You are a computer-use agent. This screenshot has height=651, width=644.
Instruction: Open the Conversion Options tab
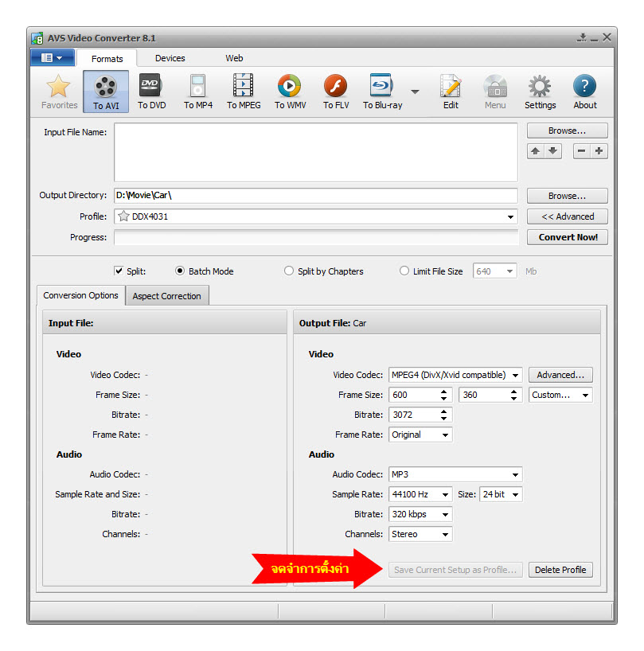click(x=81, y=295)
